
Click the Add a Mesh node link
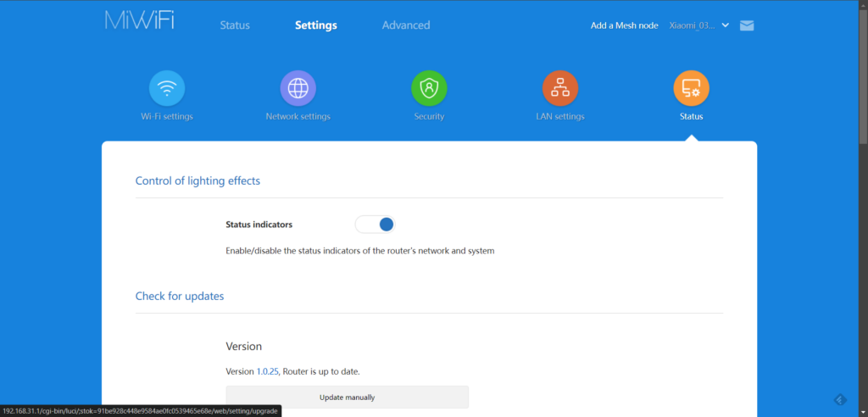point(624,25)
